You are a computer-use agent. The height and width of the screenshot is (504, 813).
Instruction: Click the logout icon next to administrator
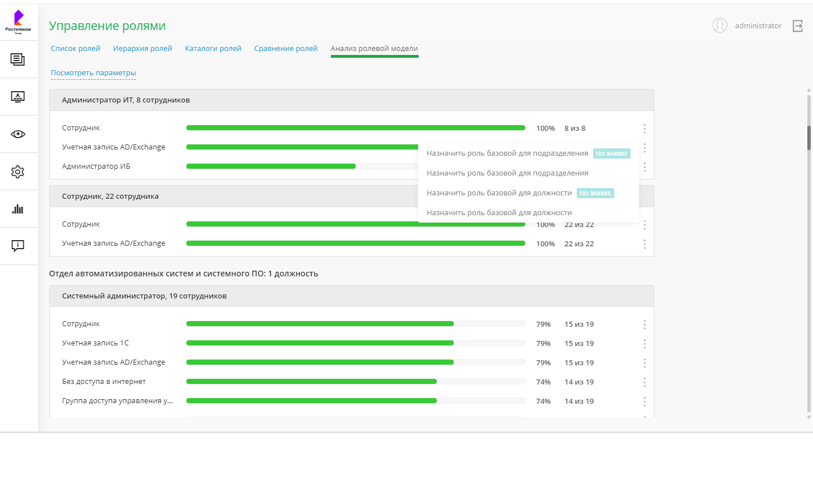click(x=798, y=26)
